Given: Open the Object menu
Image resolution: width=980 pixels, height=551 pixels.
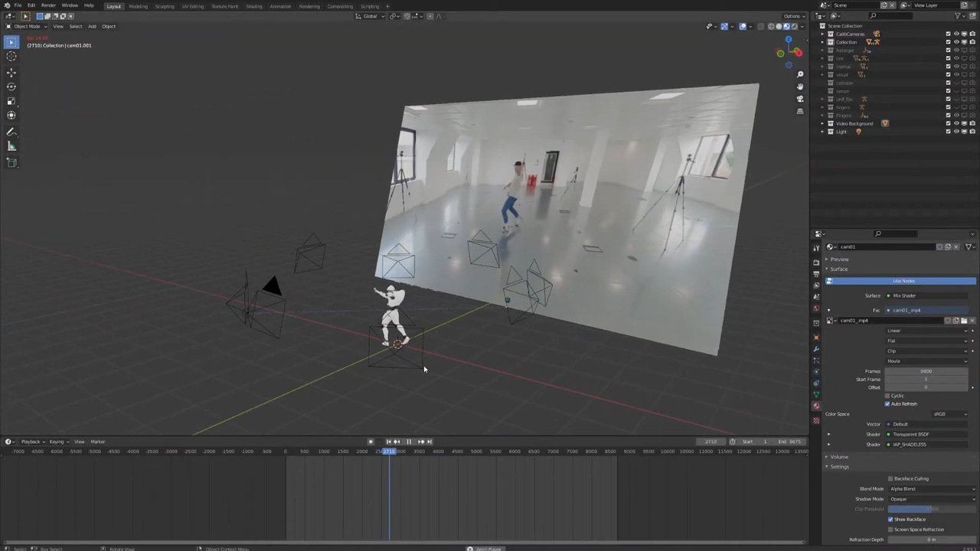Looking at the screenshot, I should [x=109, y=26].
